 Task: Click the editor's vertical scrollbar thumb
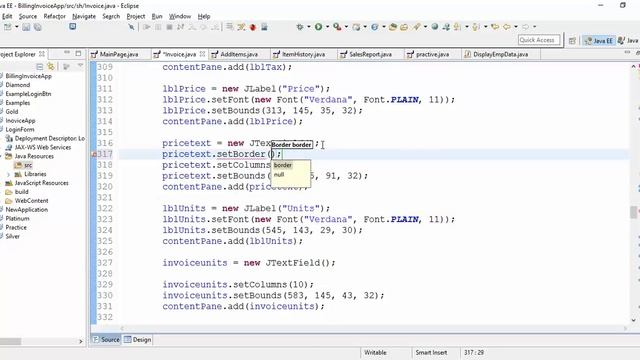point(633,212)
